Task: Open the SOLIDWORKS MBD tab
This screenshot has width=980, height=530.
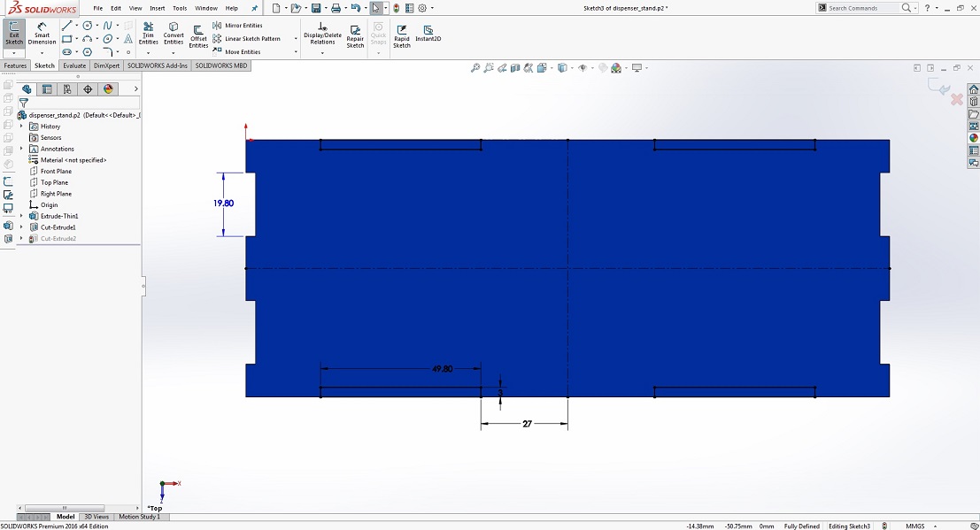Action: [x=221, y=65]
